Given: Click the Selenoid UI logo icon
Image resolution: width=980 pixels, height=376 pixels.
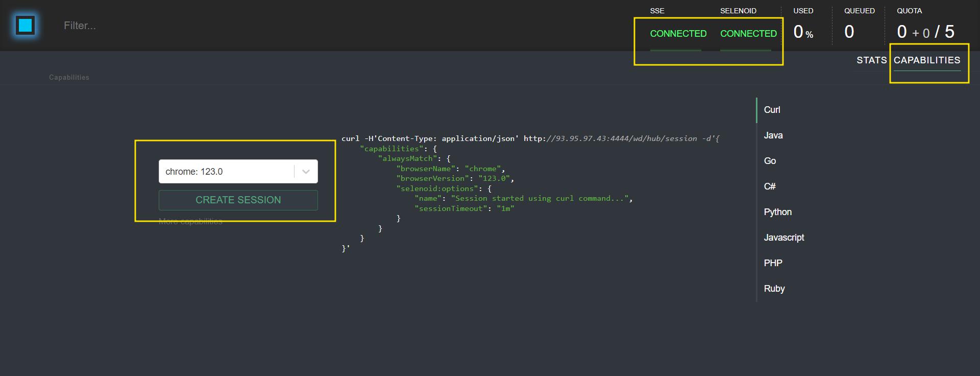Looking at the screenshot, I should (x=25, y=25).
